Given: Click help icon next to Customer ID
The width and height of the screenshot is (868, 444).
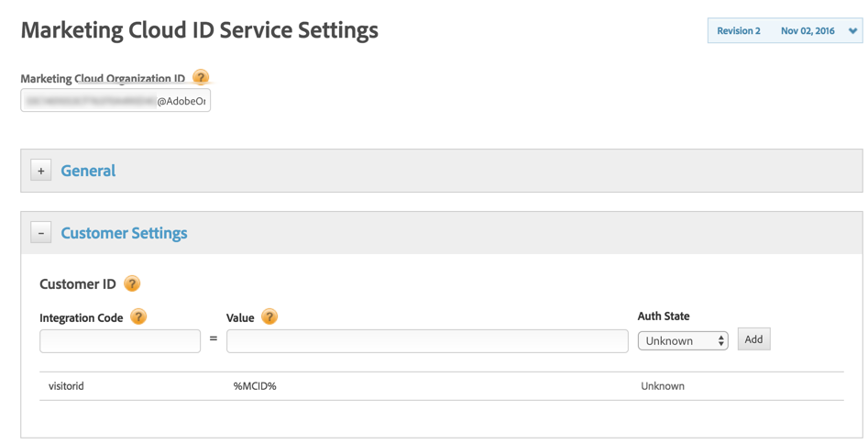Looking at the screenshot, I should point(132,283).
